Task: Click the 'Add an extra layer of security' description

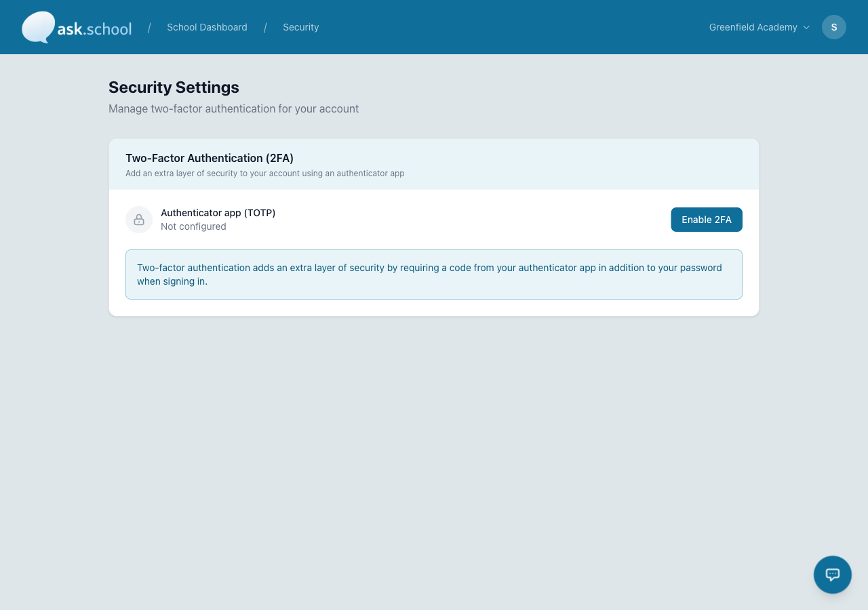Action: [265, 174]
